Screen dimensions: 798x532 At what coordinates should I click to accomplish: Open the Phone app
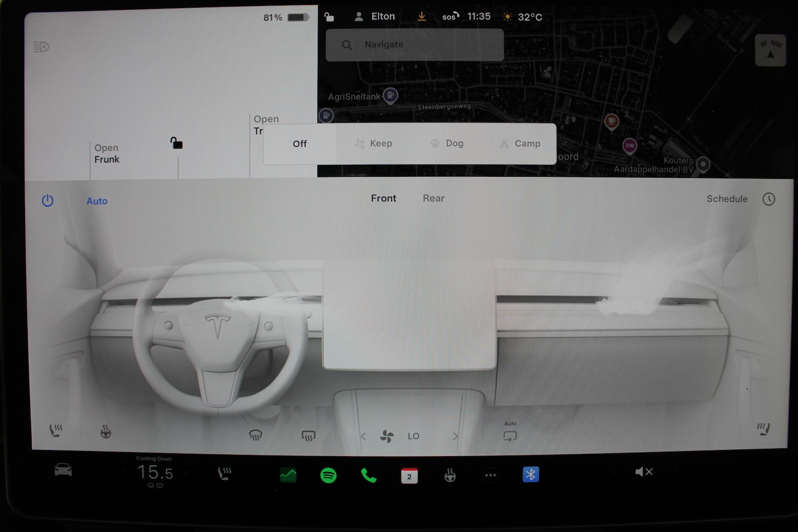tap(369, 475)
